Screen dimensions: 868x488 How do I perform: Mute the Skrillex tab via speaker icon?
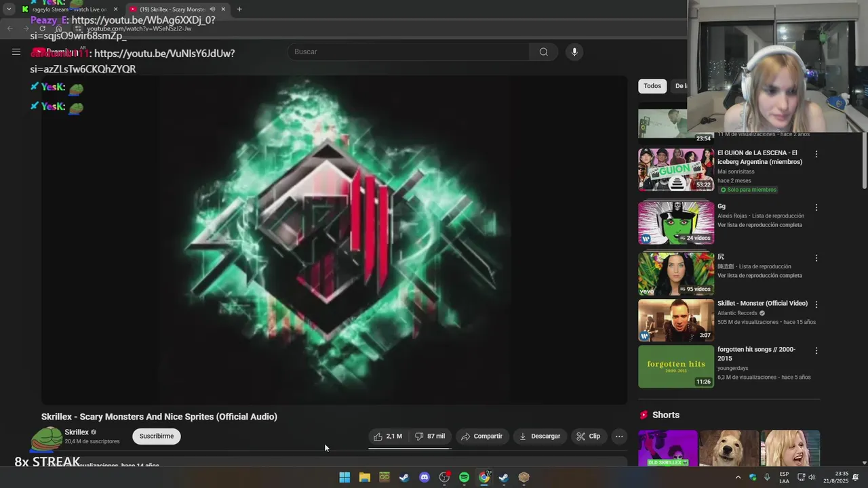coord(212,9)
